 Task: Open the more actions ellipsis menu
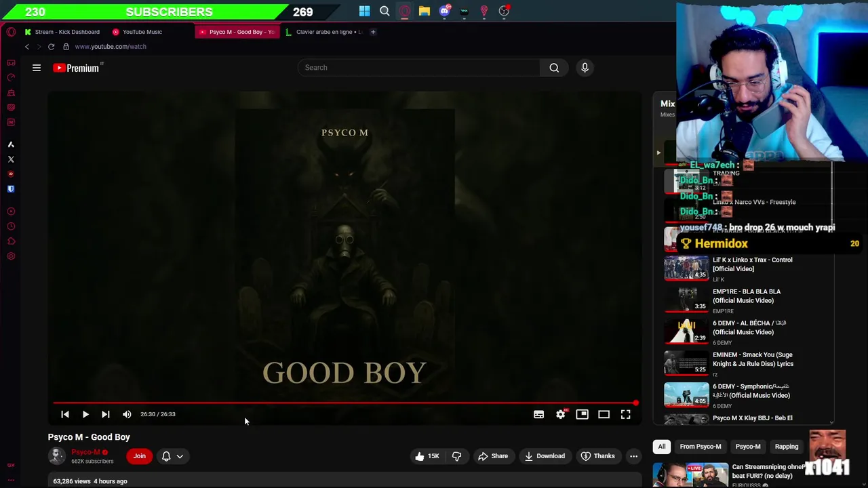633,456
